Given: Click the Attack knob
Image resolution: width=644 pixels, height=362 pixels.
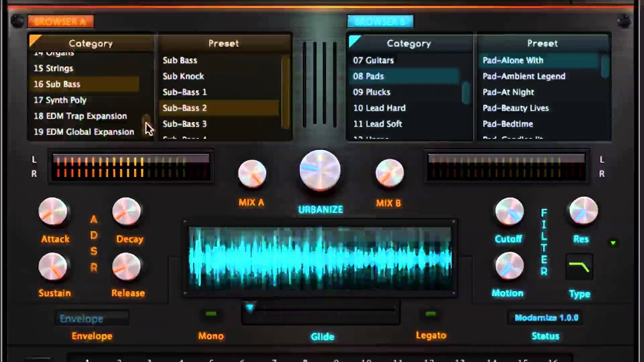Looking at the screenshot, I should coord(53,212).
